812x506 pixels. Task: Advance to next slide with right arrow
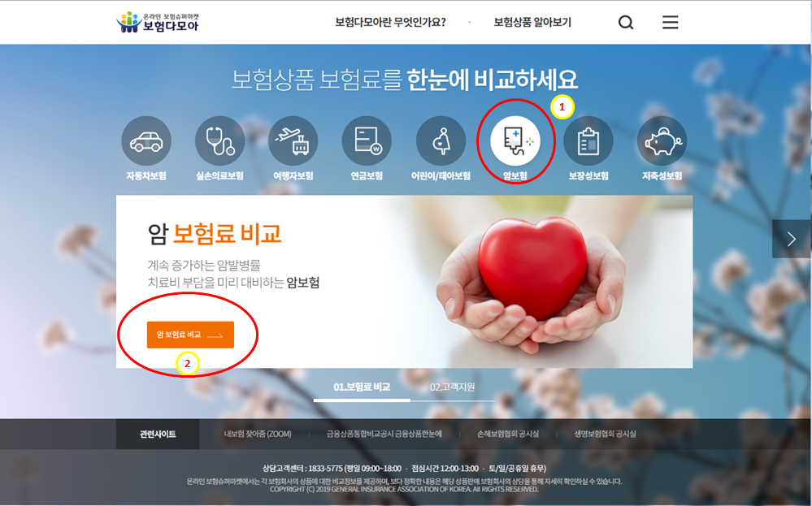click(792, 239)
